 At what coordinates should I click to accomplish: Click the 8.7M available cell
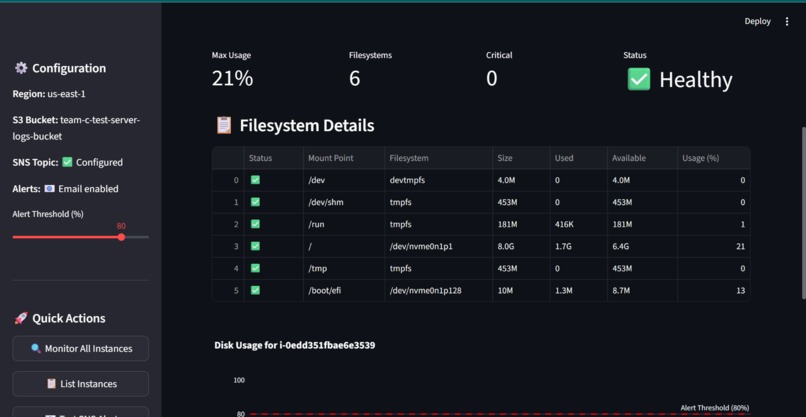[642, 291]
